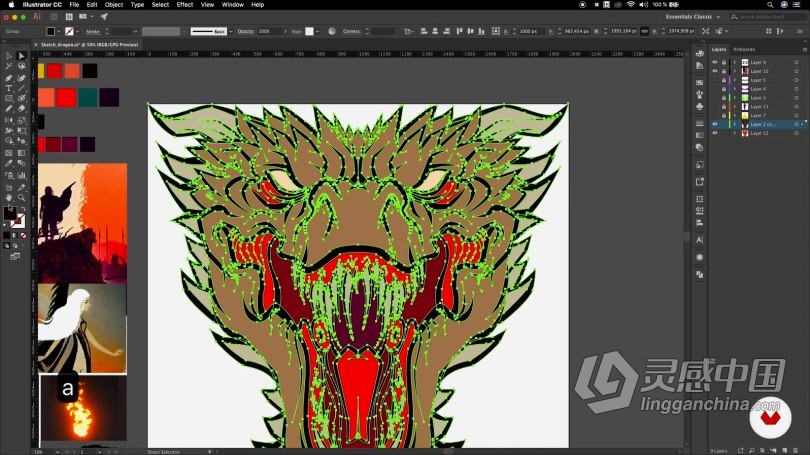Screen dimensions: 810x455
Task: Select the Curvature tool
Action: (21, 77)
